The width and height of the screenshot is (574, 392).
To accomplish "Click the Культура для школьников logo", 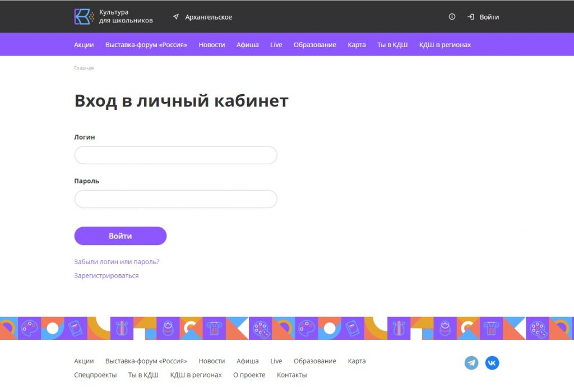I will (85, 17).
